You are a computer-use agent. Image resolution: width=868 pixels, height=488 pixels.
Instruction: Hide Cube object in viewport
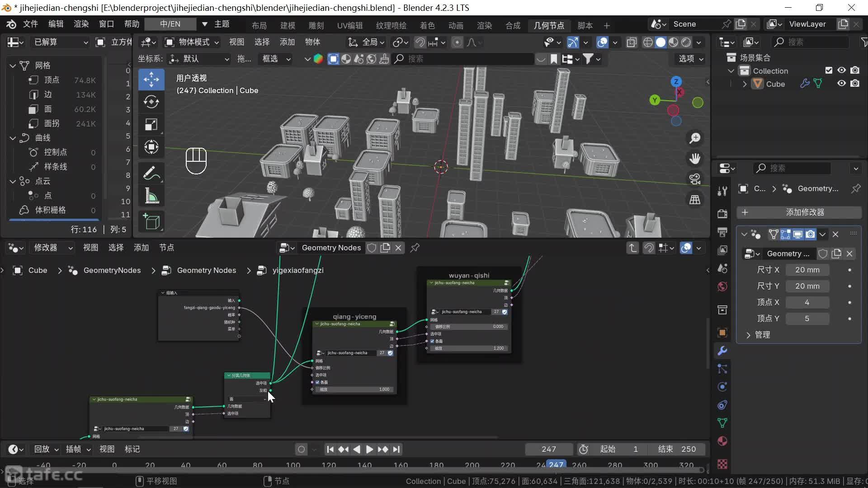841,84
